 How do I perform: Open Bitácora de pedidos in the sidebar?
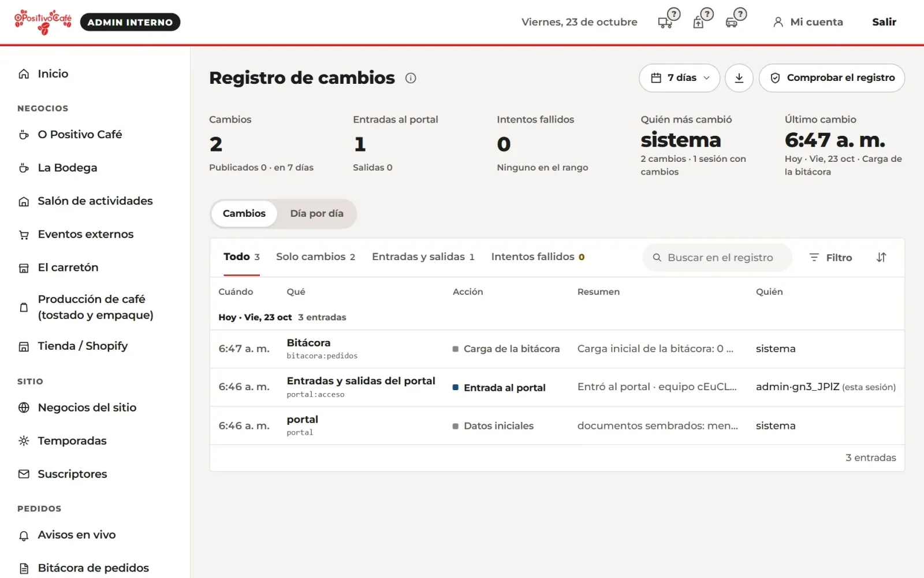95,568
